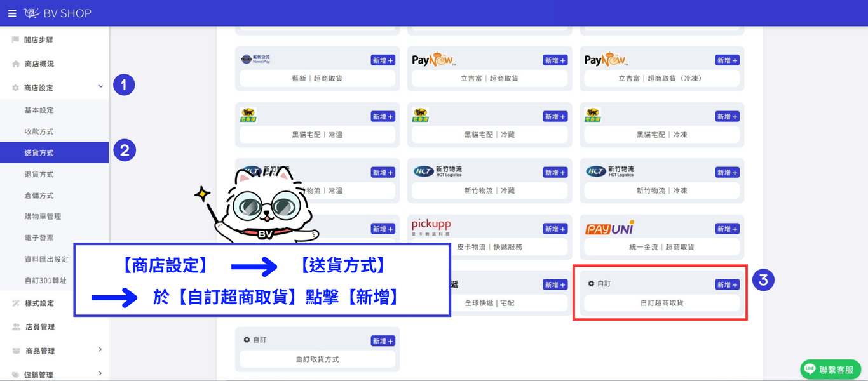868x381 pixels.
Task: Add the 藍新｜超商取貨 shipping method
Action: (x=383, y=60)
